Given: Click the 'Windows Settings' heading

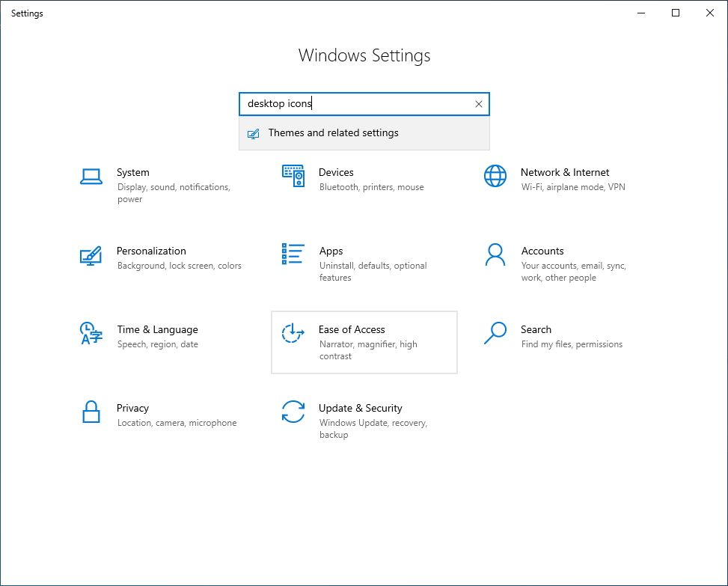Looking at the screenshot, I should [x=364, y=55].
